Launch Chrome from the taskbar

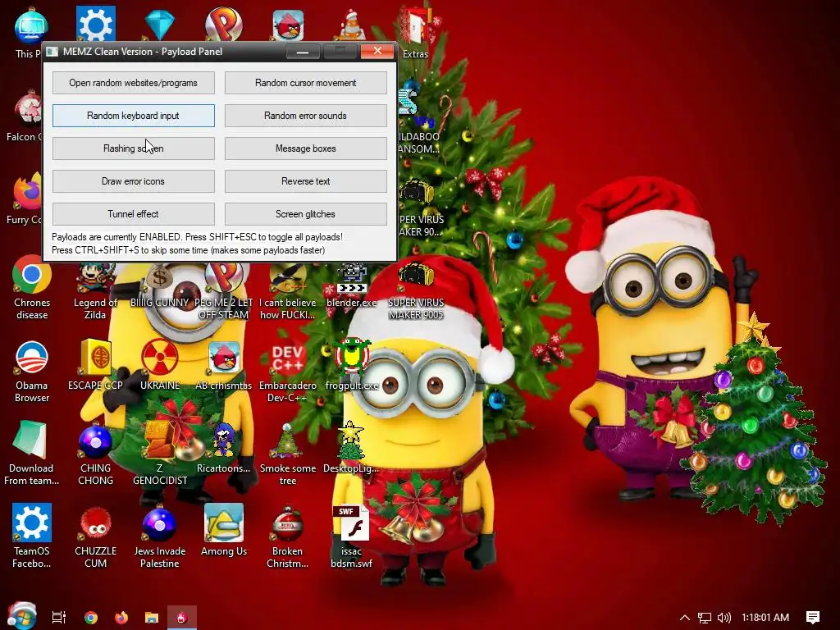pyautogui.click(x=91, y=618)
